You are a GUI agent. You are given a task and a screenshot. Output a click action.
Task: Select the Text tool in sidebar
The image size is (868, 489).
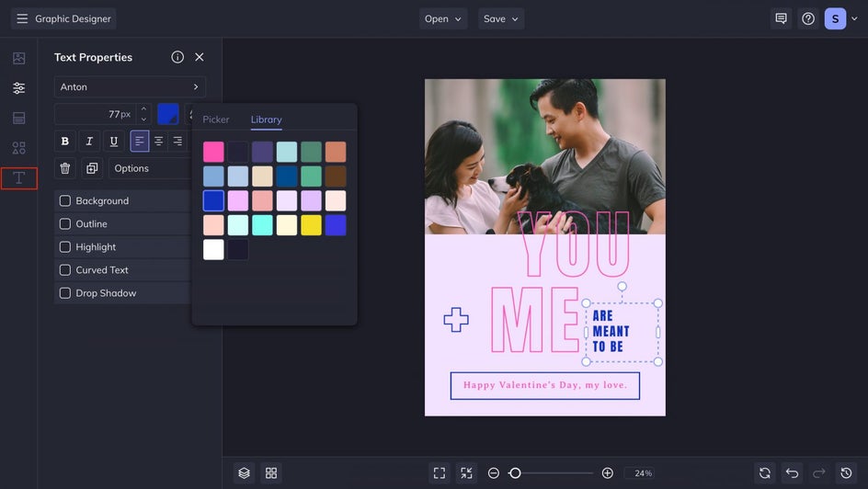(x=18, y=178)
